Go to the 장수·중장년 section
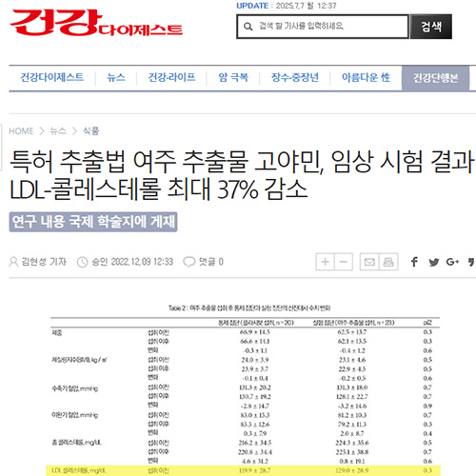The height and width of the screenshot is (476, 476). coord(295,77)
